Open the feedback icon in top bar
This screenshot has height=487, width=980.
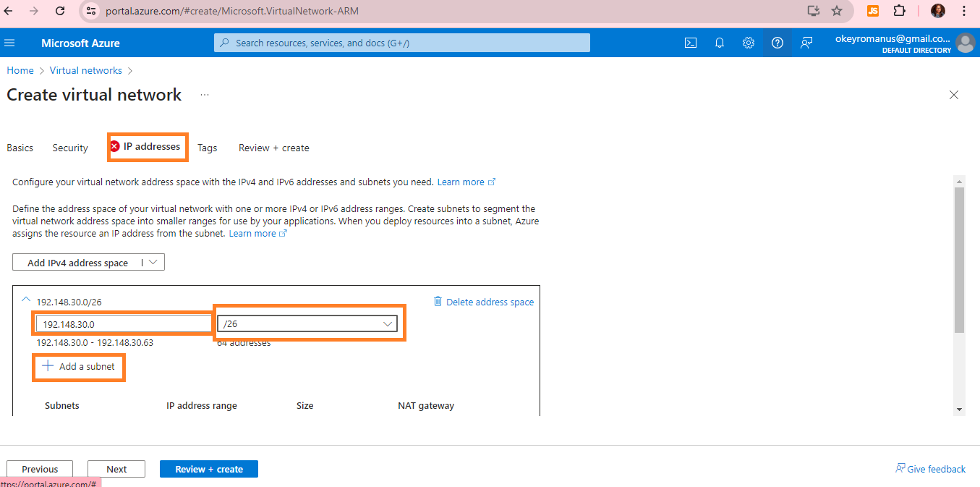coord(806,43)
